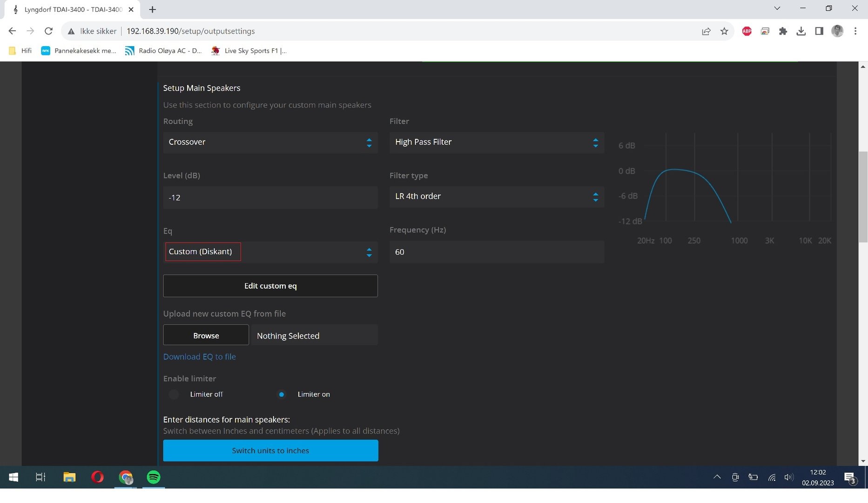Open Chrome downloads icon
The height and width of the screenshot is (503, 868).
pyautogui.click(x=801, y=31)
